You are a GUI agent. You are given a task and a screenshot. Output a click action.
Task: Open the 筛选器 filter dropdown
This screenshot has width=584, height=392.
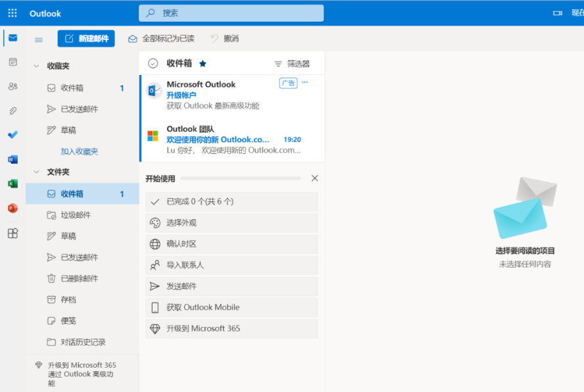point(291,64)
